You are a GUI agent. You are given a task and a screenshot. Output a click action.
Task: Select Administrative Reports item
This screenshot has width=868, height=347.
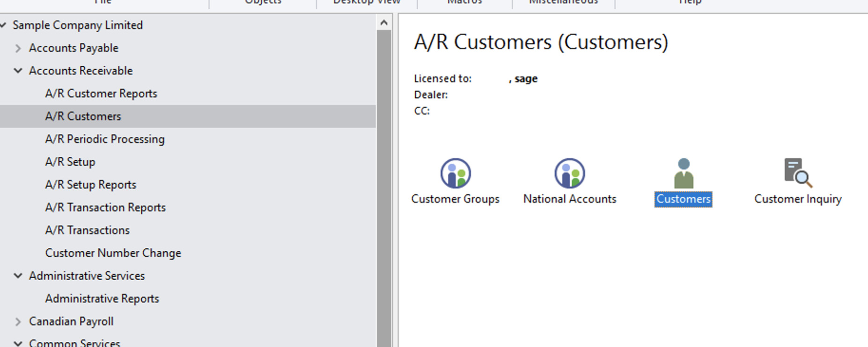(x=102, y=299)
